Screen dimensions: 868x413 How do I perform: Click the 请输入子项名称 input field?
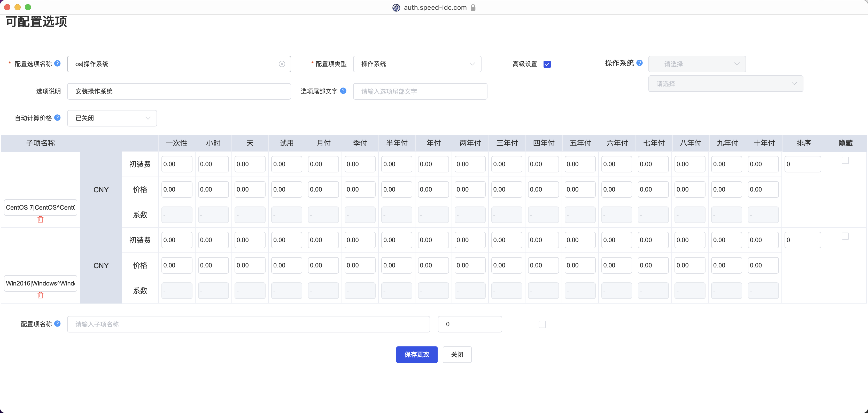(248, 324)
